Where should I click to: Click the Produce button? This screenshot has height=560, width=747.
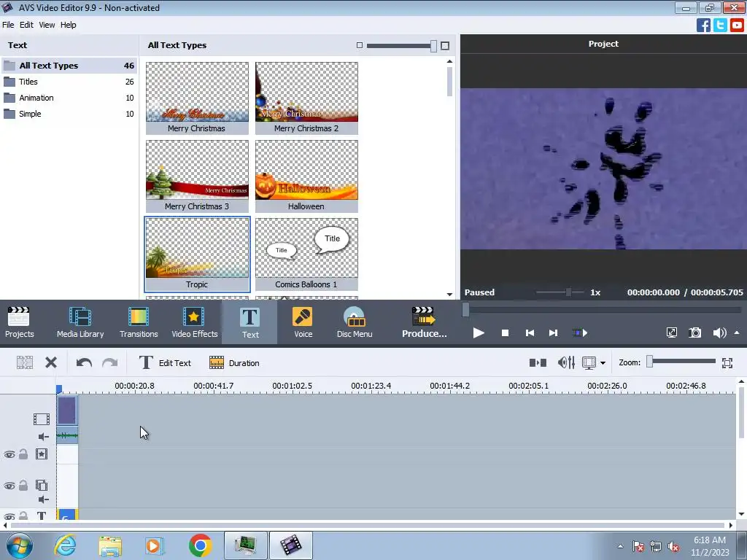(424, 322)
